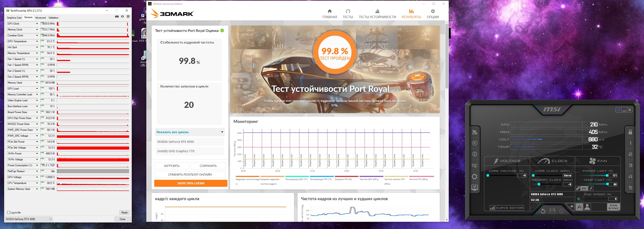644x229 pixels.
Task: Switch to the Advanced tab in GPU-Z
Action: 40,17
